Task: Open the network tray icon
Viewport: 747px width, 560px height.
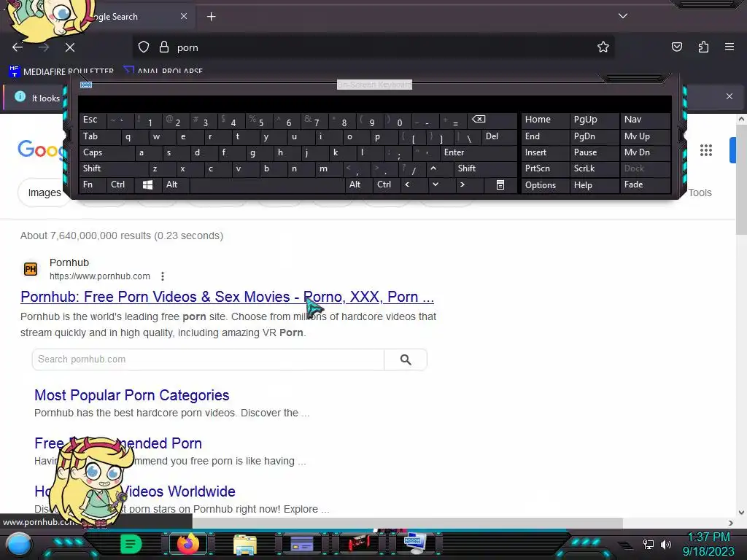Action: tap(648, 544)
